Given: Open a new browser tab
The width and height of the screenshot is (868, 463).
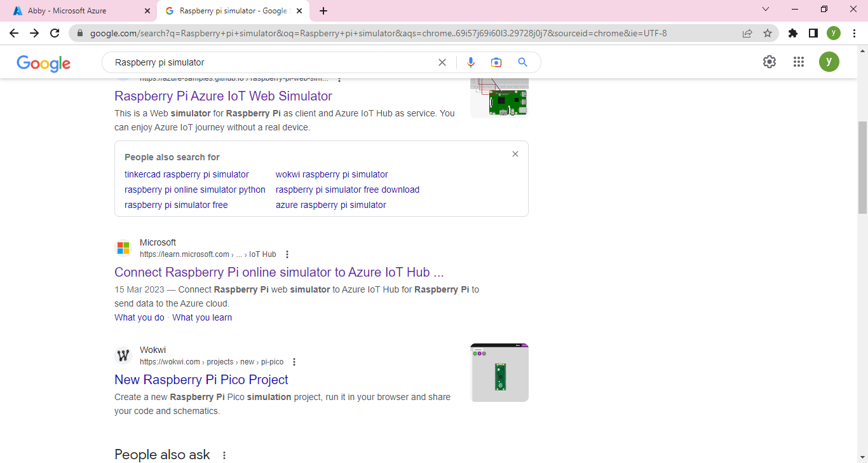Looking at the screenshot, I should pos(323,11).
